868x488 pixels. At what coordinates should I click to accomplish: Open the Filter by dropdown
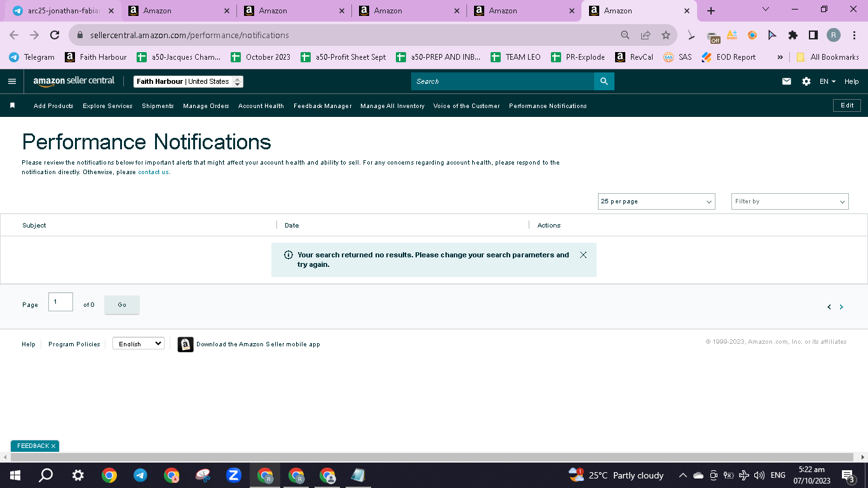coord(790,201)
